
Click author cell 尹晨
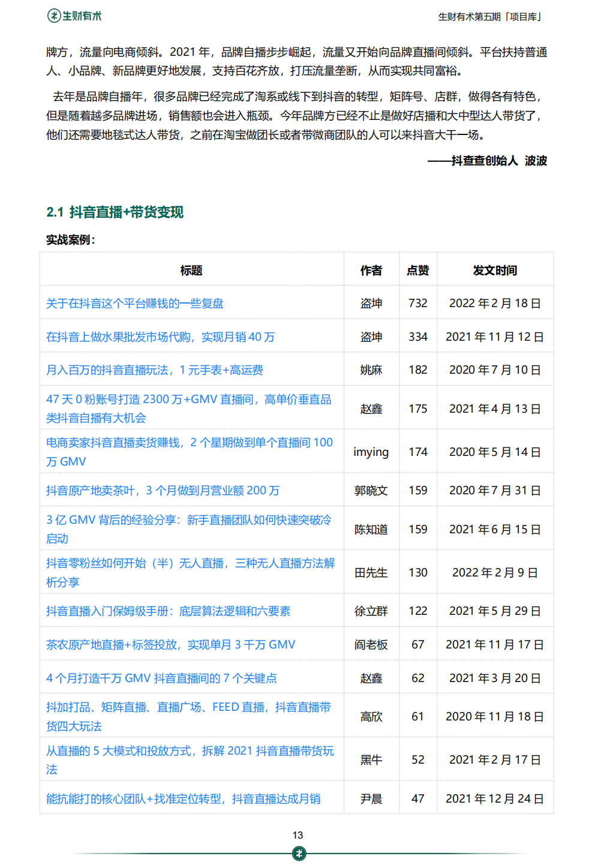tap(371, 799)
